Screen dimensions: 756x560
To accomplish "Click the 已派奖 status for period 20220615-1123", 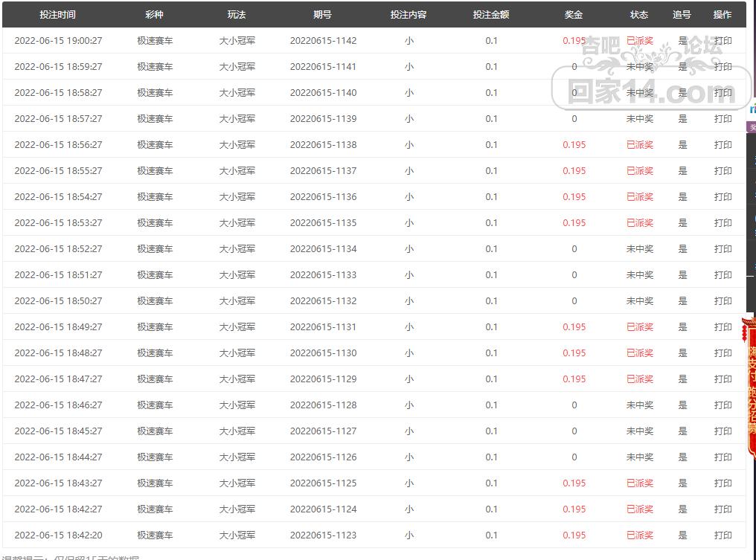I will [640, 535].
